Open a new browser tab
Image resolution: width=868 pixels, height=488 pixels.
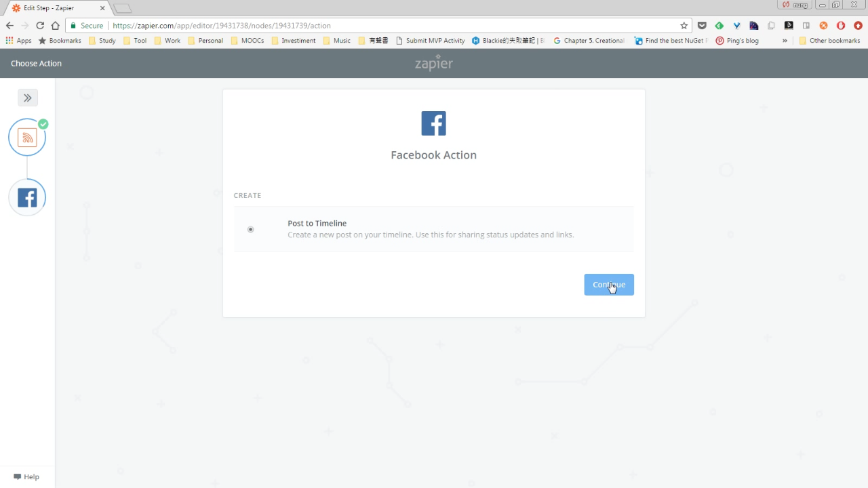[x=122, y=9]
